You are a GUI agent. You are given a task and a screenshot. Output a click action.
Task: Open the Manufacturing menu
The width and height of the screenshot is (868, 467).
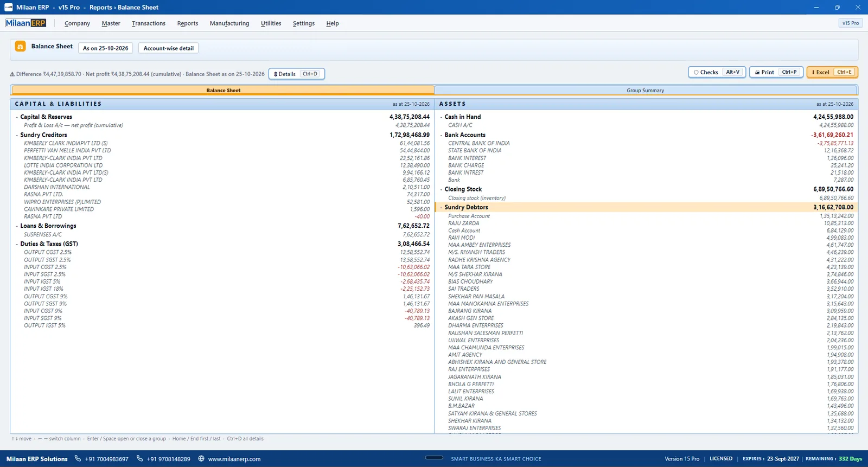coord(229,23)
